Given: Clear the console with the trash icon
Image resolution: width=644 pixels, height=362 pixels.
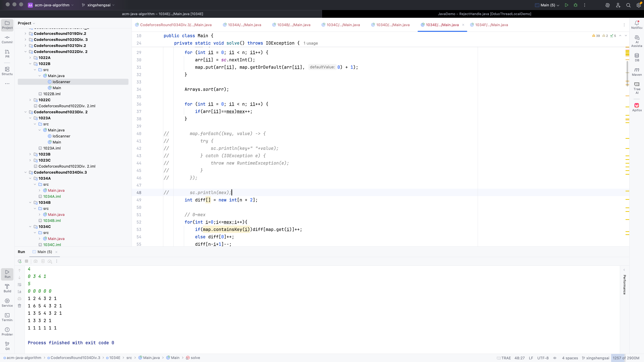Looking at the screenshot, I should pyautogui.click(x=19, y=306).
